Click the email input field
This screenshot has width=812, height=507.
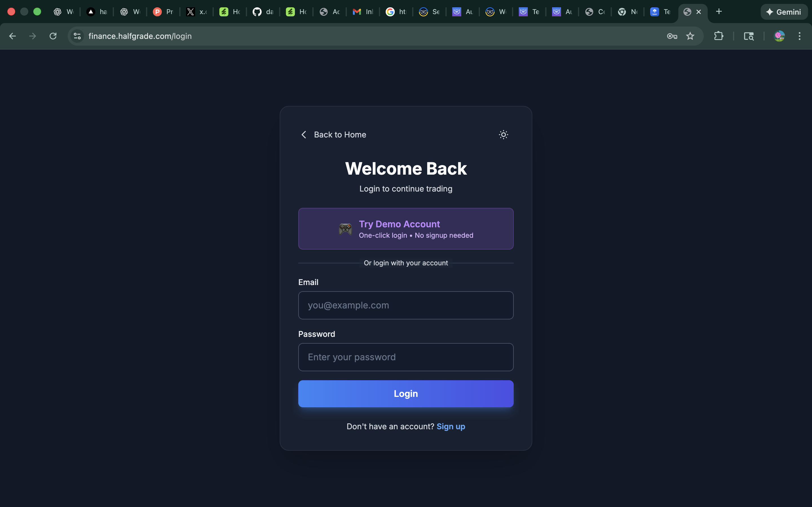[405, 305]
